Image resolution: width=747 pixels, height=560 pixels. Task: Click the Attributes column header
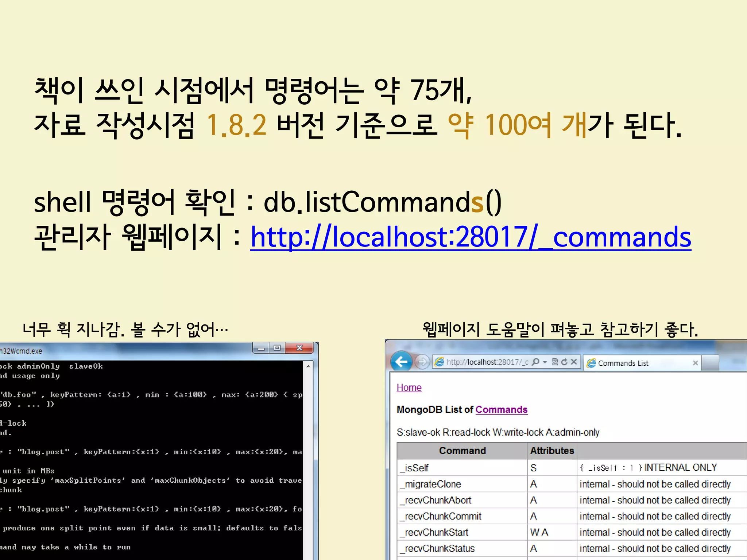[552, 451]
